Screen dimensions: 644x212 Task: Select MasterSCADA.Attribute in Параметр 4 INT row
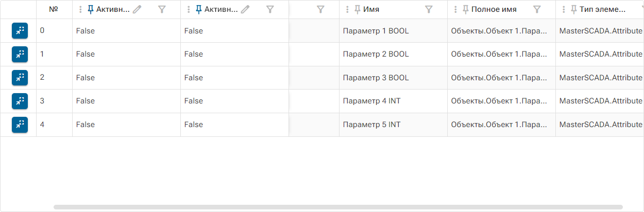600,101
